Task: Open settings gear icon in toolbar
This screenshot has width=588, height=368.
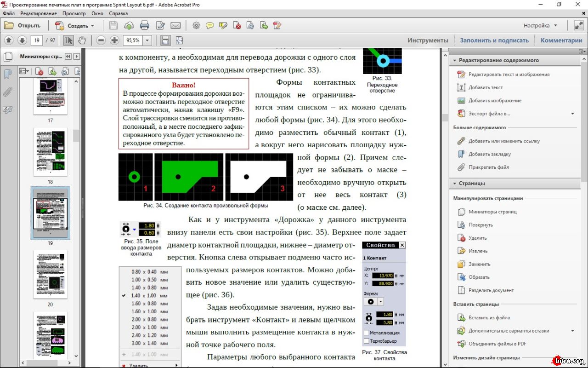Action: (x=197, y=25)
